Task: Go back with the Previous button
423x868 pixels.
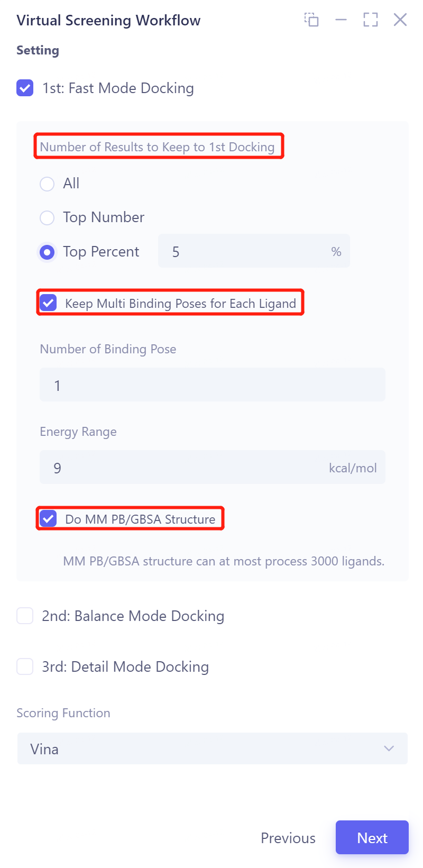Action: pyautogui.click(x=288, y=838)
